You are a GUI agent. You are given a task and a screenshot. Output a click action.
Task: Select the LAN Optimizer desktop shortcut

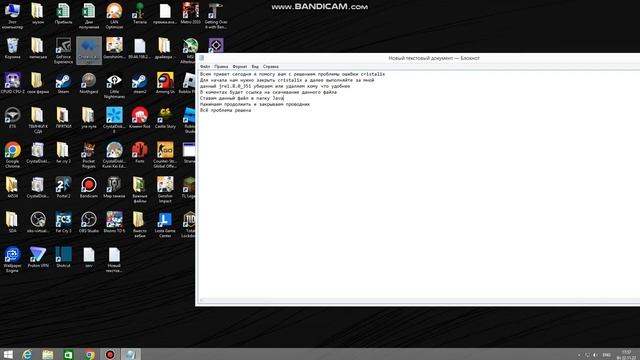coord(114,16)
